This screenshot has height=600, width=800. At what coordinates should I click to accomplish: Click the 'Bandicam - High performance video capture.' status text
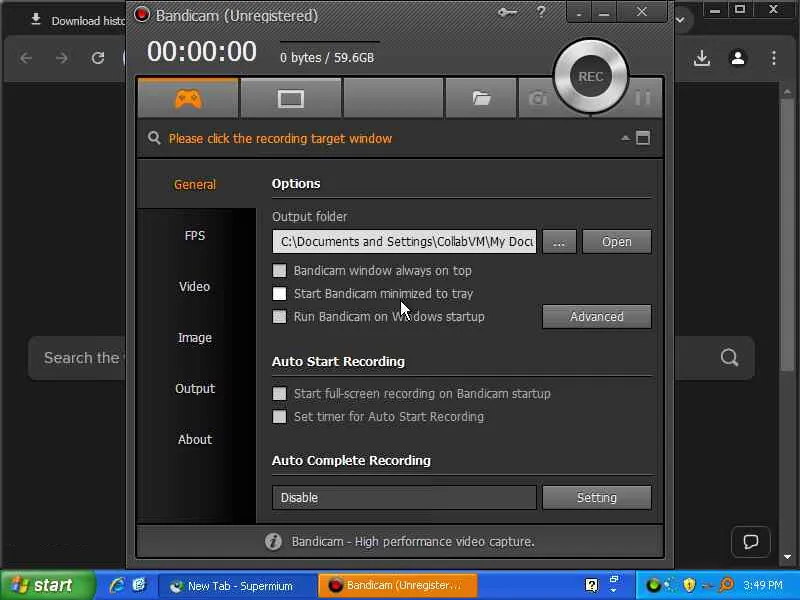coord(413,541)
